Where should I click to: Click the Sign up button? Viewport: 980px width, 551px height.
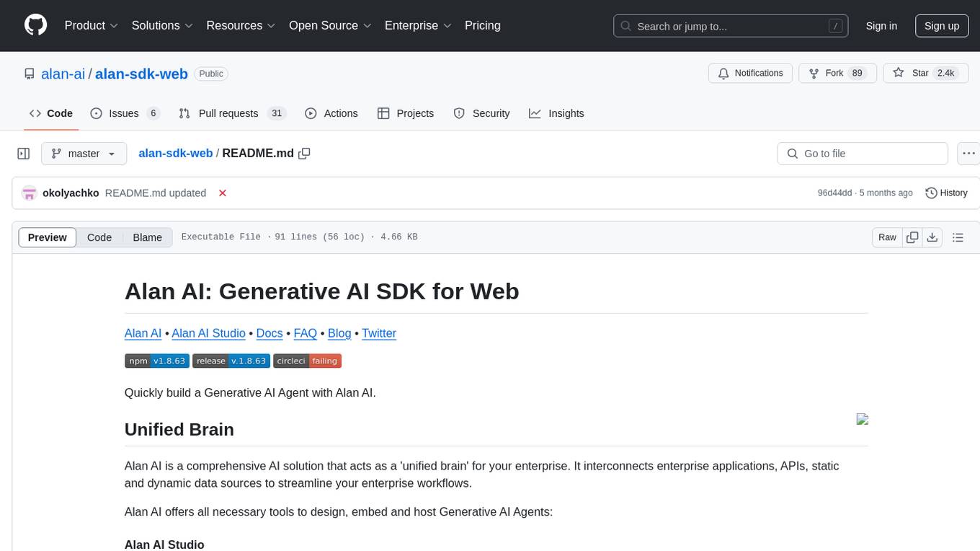(x=942, y=26)
